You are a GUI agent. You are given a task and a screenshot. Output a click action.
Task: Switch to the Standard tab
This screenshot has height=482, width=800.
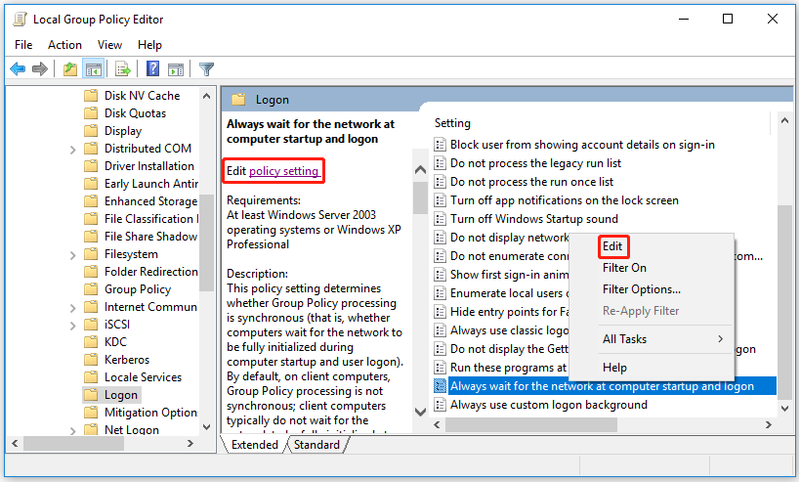click(316, 445)
